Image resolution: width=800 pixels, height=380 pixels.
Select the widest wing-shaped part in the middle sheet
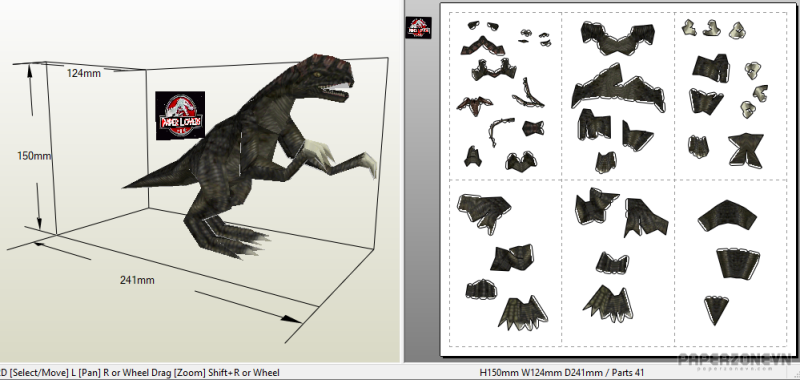[x=618, y=90]
